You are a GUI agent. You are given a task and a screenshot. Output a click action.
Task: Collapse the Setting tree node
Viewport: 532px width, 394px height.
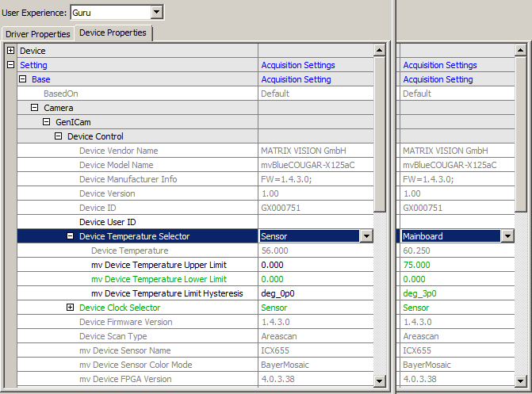(11, 65)
